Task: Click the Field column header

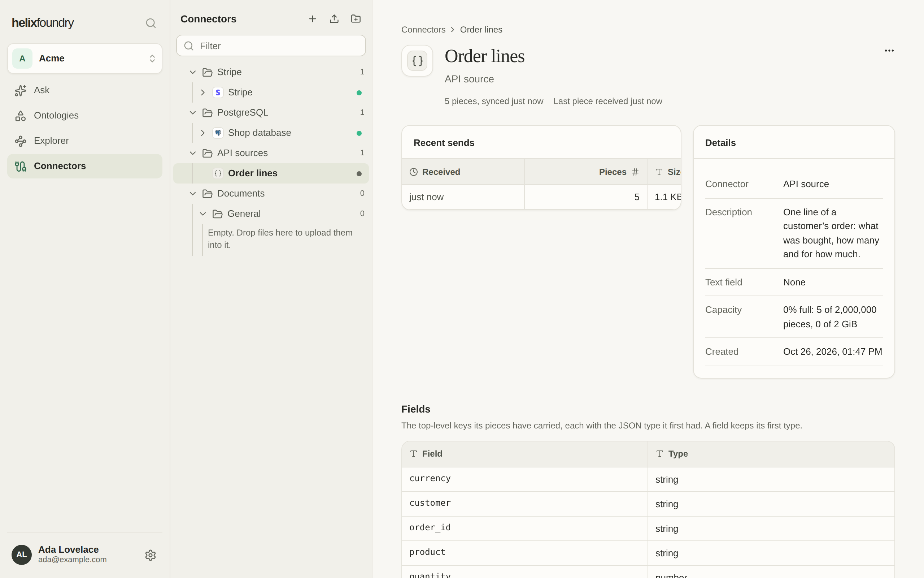Action: tap(524, 454)
